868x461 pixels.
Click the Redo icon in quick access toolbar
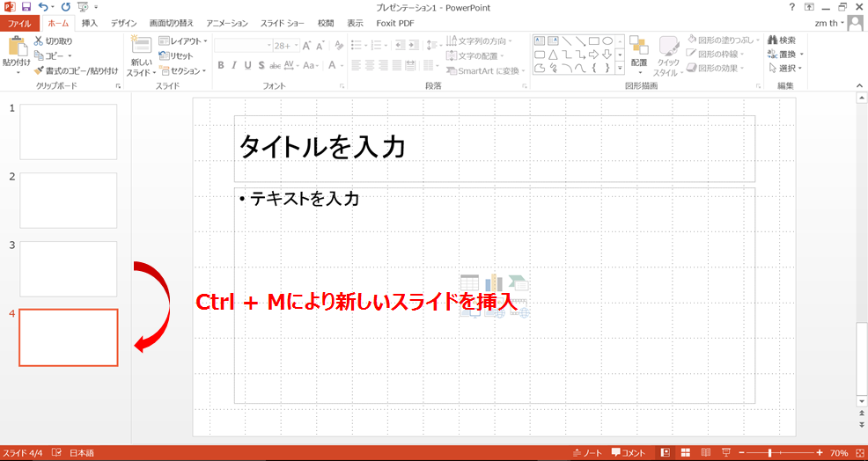pyautogui.click(x=66, y=7)
